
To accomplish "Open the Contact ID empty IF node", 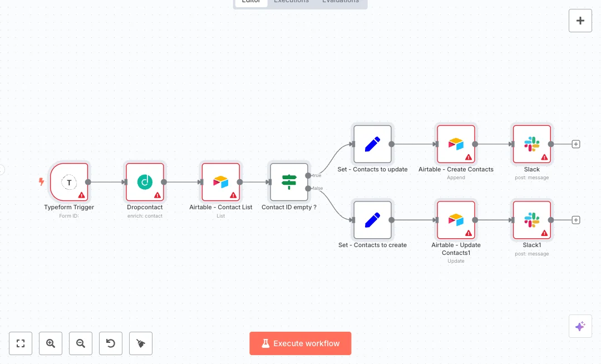I will tap(289, 182).
